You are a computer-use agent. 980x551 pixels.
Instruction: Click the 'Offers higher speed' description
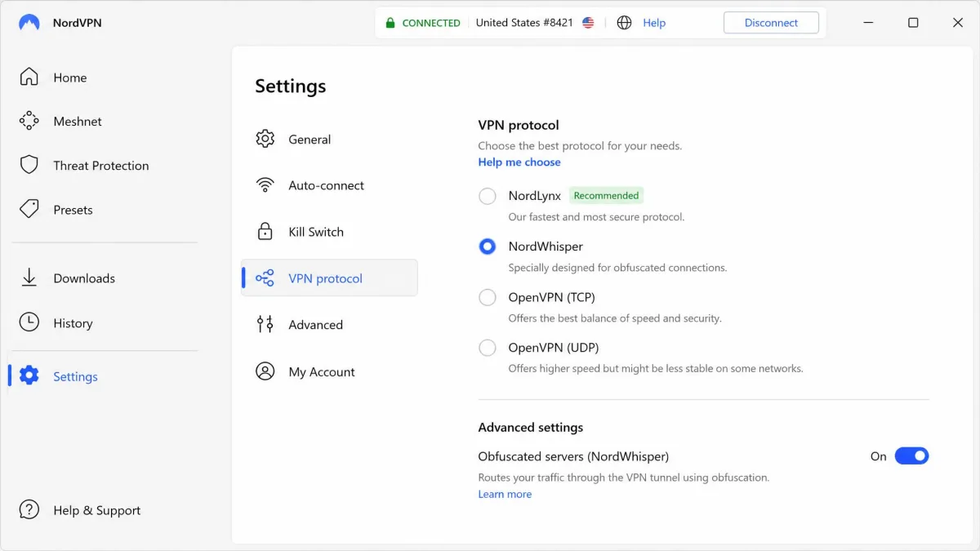[x=656, y=369]
